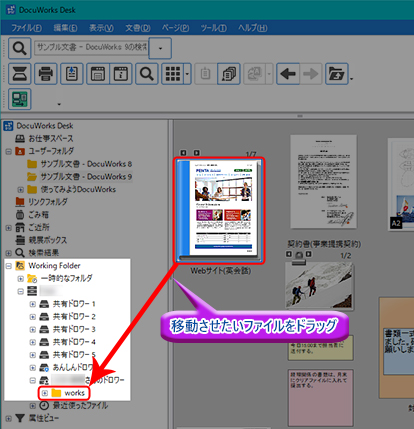Collapse the ユーザーフォルダ node
This screenshot has width=414, height=429.
tap(9, 152)
